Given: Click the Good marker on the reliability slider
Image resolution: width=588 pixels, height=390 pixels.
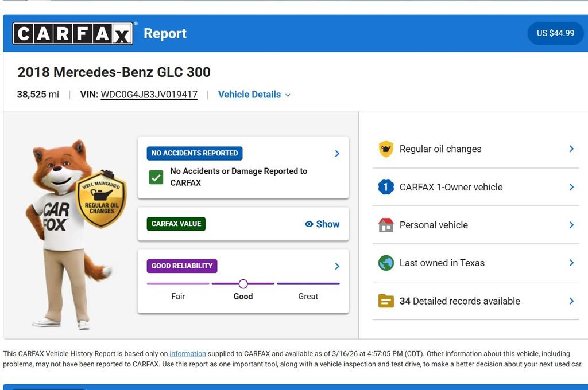Looking at the screenshot, I should click(x=243, y=283).
